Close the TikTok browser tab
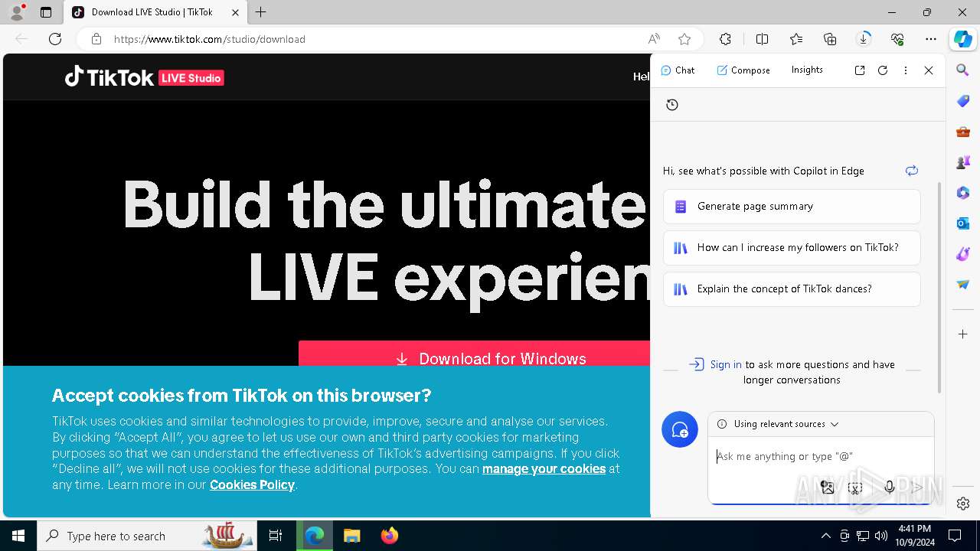Image resolution: width=980 pixels, height=551 pixels. 235,12
